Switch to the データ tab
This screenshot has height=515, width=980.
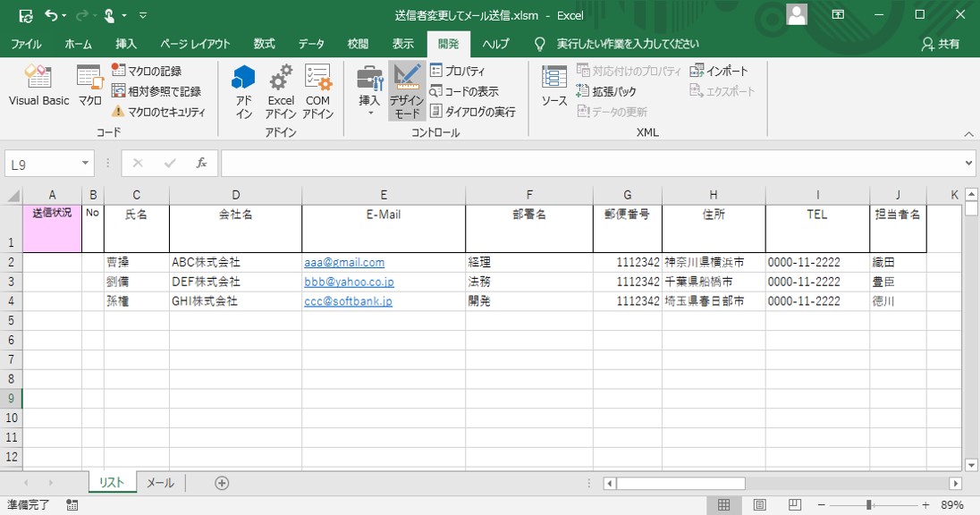[310, 44]
